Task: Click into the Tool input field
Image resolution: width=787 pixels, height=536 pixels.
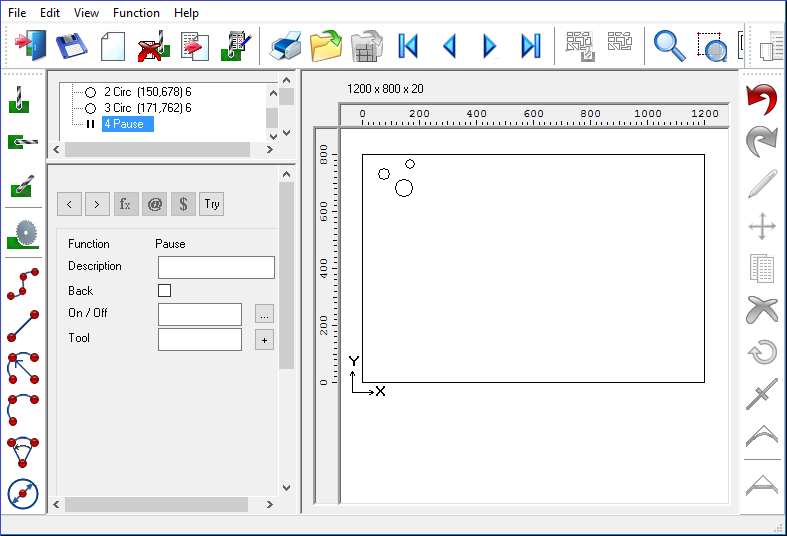Action: coord(200,340)
